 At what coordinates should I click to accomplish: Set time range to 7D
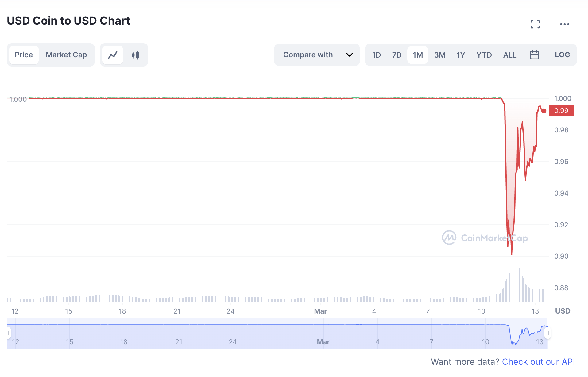[x=397, y=55]
